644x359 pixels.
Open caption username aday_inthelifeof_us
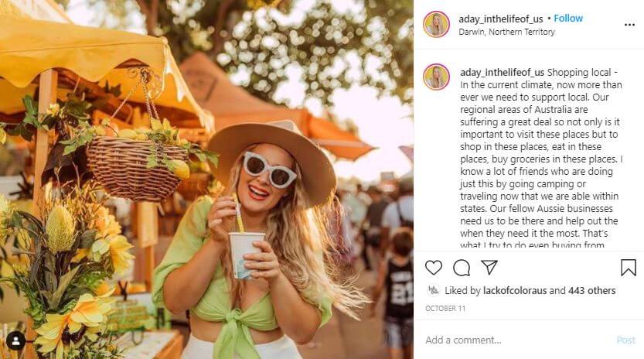click(502, 73)
